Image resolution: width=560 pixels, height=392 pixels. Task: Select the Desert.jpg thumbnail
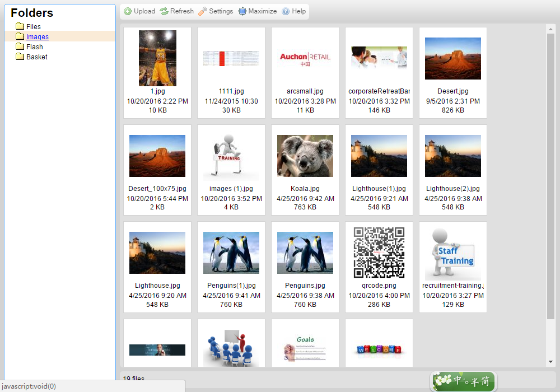click(453, 58)
